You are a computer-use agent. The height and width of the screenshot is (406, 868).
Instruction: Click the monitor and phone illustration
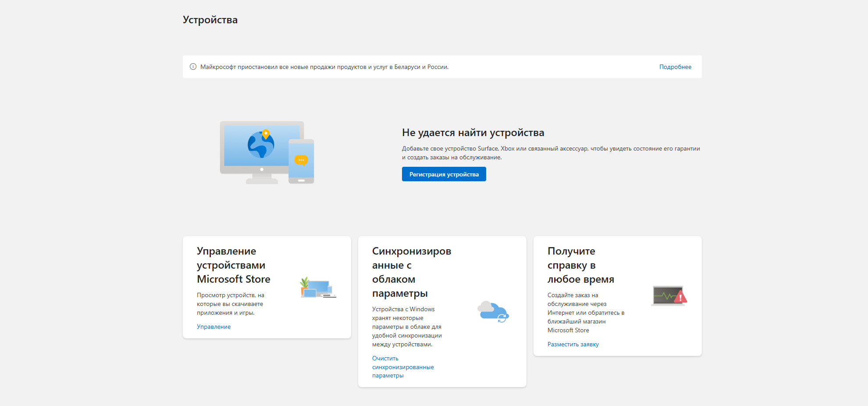pos(267,152)
